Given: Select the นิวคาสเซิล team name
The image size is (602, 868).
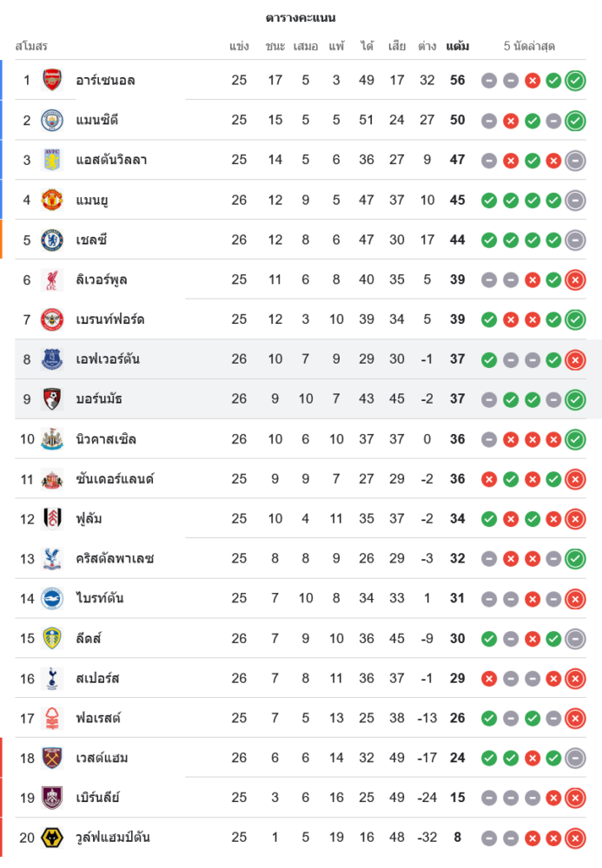Looking at the screenshot, I should tap(106, 439).
